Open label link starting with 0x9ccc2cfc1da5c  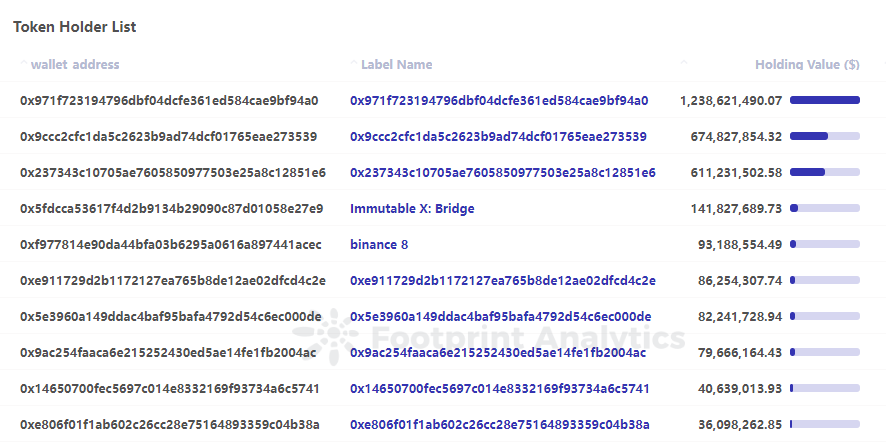coord(498,137)
